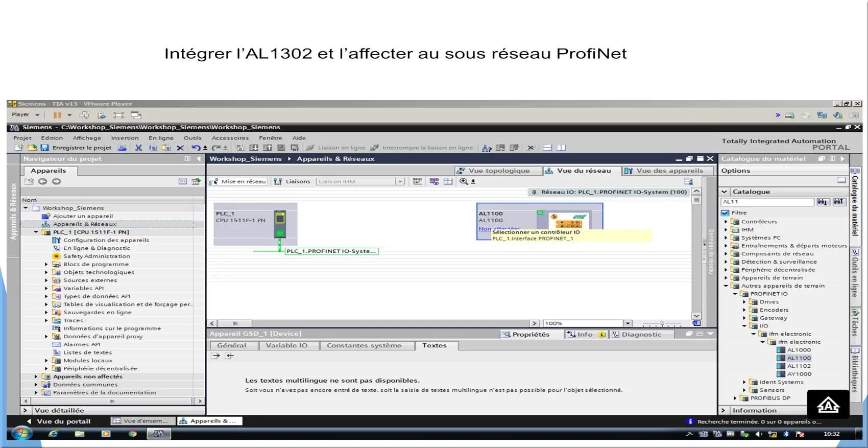
Task: Click the Chrome icon in taskbar
Action: click(133, 434)
